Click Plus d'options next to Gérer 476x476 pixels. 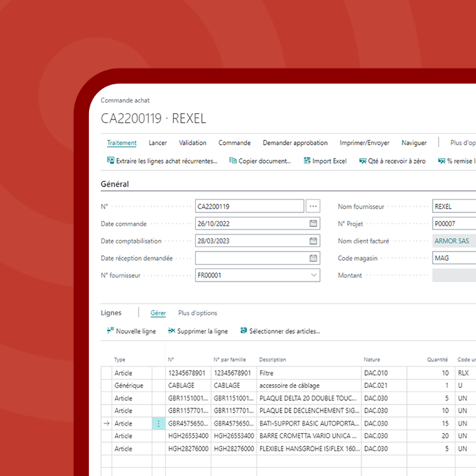point(197,313)
